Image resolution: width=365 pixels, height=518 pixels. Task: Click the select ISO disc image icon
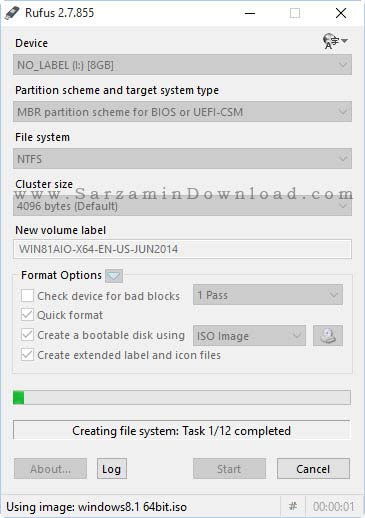(328, 336)
